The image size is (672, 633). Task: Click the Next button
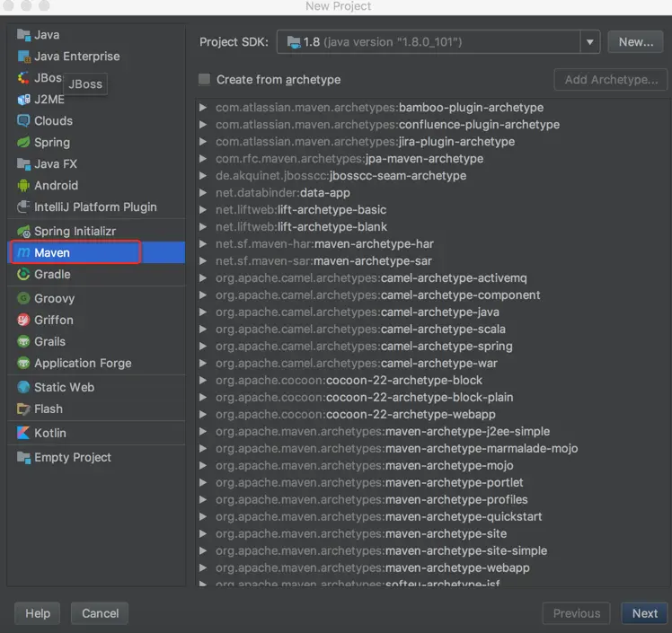[x=644, y=613]
